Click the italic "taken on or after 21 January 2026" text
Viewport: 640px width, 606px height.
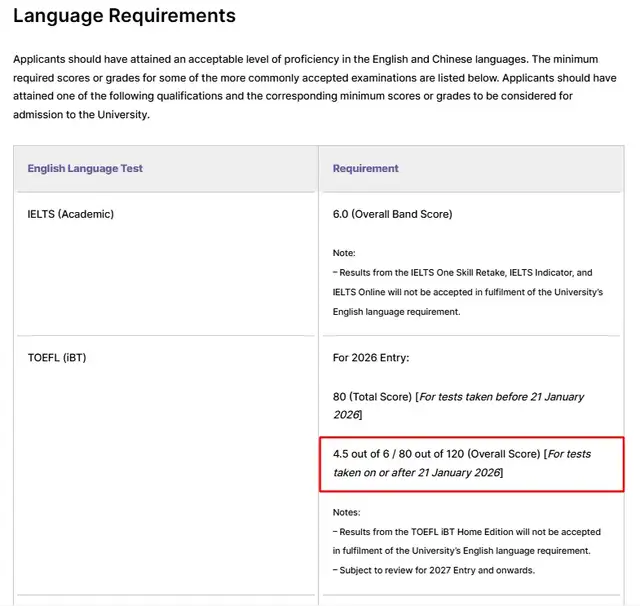(x=418, y=472)
